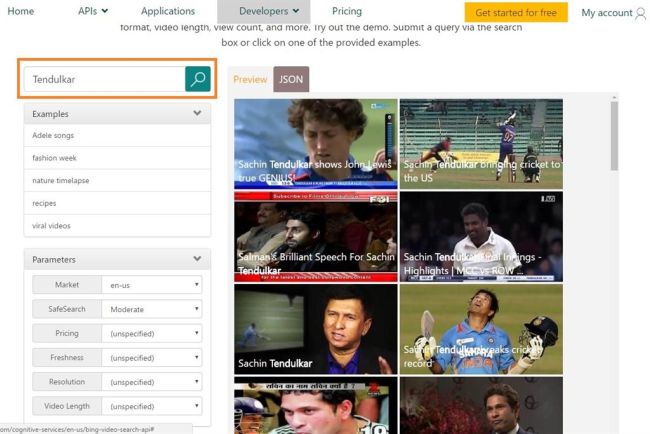Open the SafeSearch Moderate dropdown

[x=152, y=309]
